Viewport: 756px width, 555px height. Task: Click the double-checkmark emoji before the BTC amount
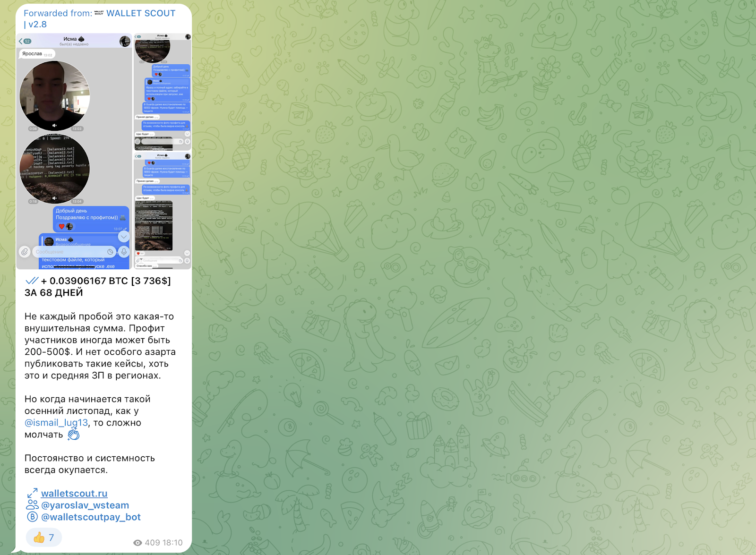(32, 281)
